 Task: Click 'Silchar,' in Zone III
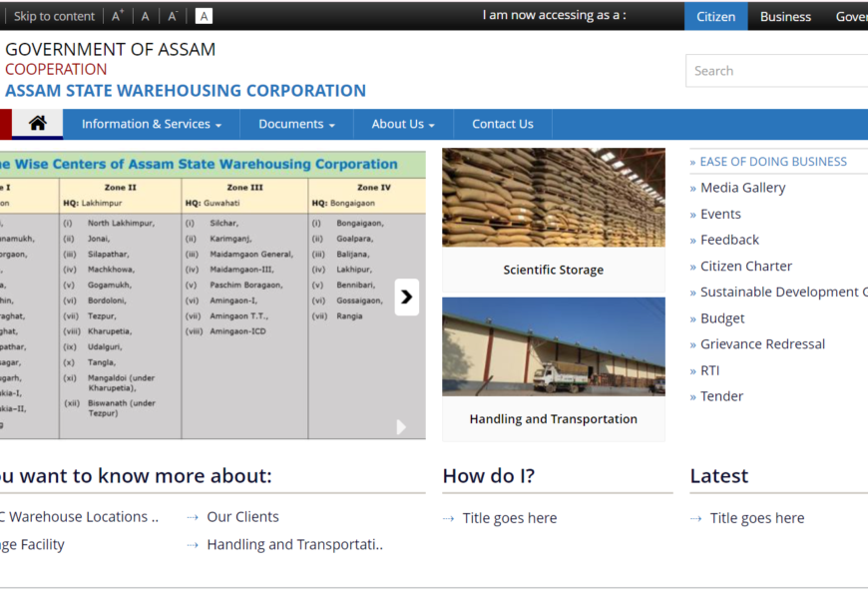point(223,223)
